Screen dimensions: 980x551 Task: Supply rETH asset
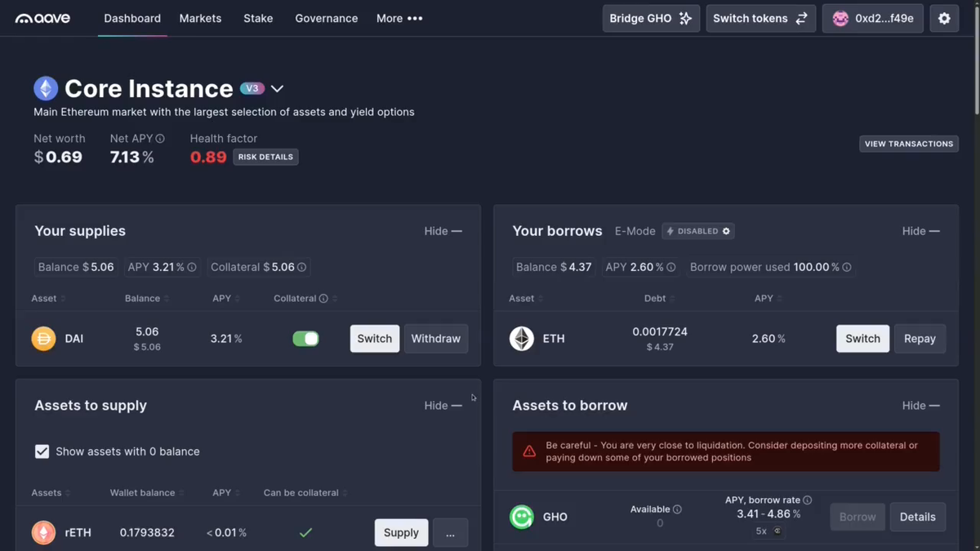(x=401, y=532)
